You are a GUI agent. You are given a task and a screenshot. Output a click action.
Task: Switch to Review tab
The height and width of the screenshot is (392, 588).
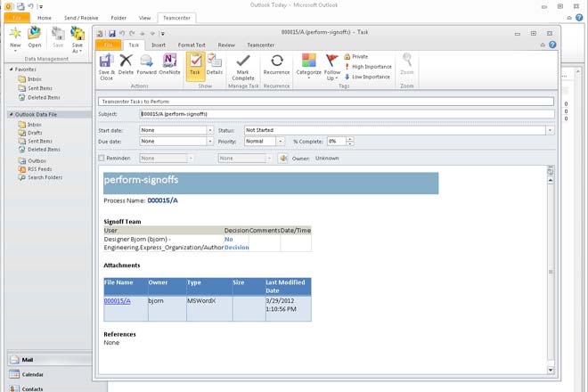pos(226,45)
